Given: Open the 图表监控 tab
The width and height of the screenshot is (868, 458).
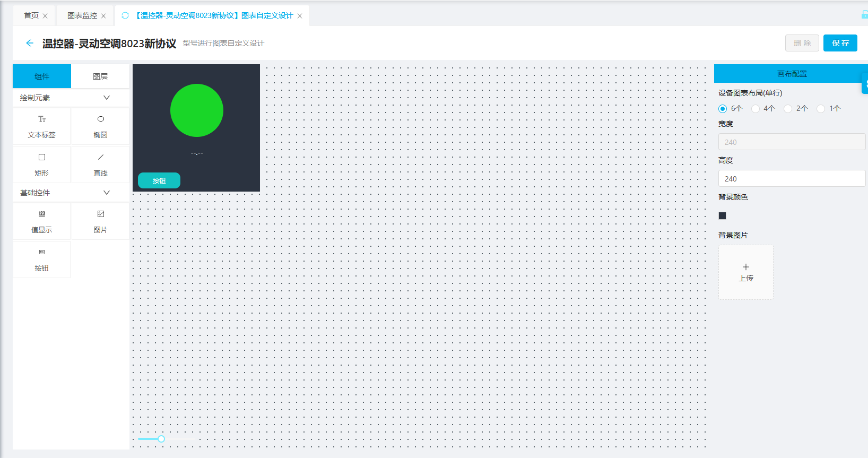Looking at the screenshot, I should pyautogui.click(x=82, y=16).
